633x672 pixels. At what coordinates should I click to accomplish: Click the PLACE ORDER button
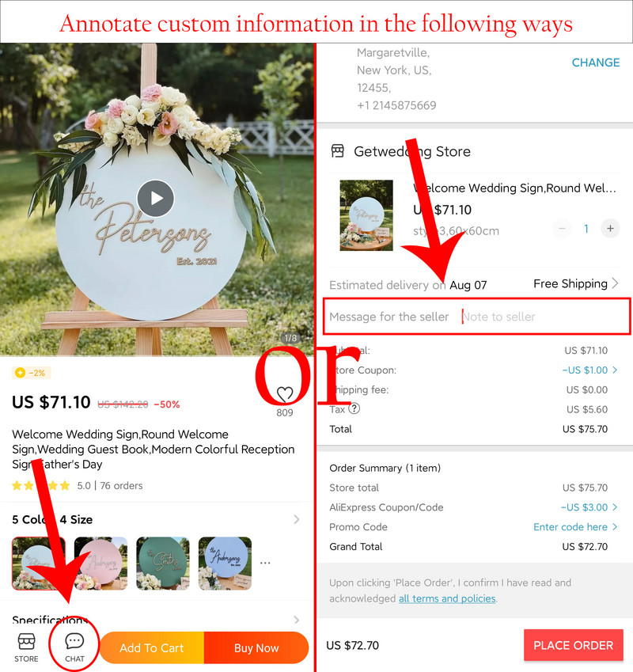click(x=574, y=645)
